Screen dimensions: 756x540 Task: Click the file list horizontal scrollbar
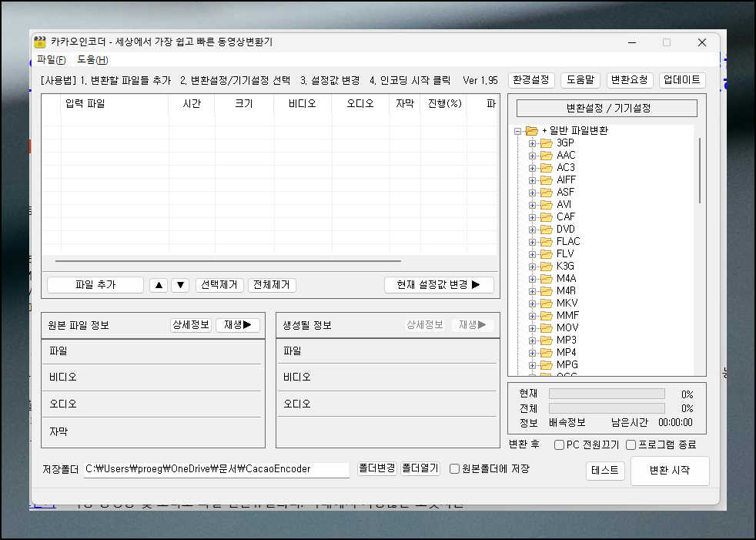[228, 261]
